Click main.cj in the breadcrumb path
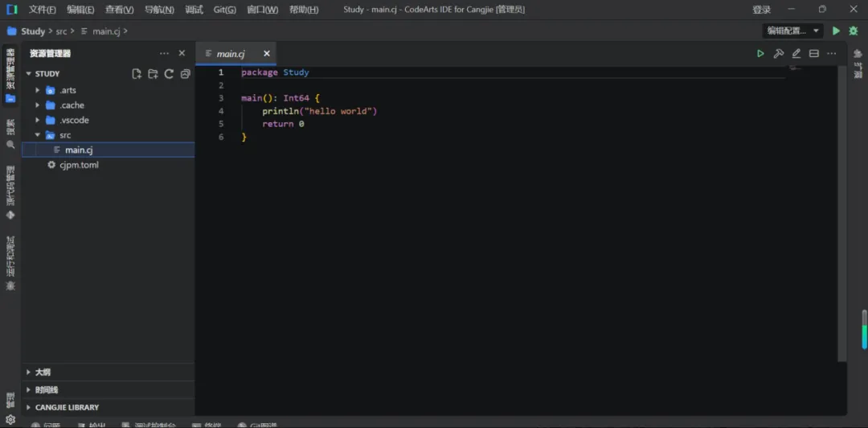The height and width of the screenshot is (428, 868). point(106,31)
